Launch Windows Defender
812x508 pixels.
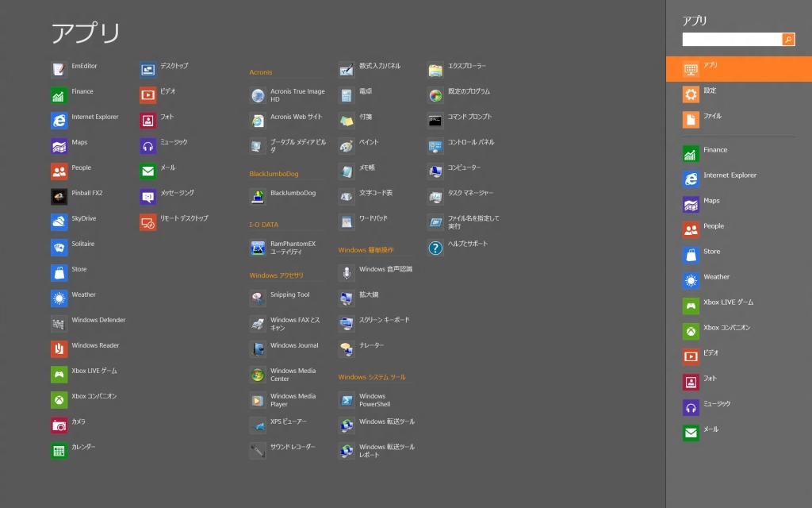59,324
